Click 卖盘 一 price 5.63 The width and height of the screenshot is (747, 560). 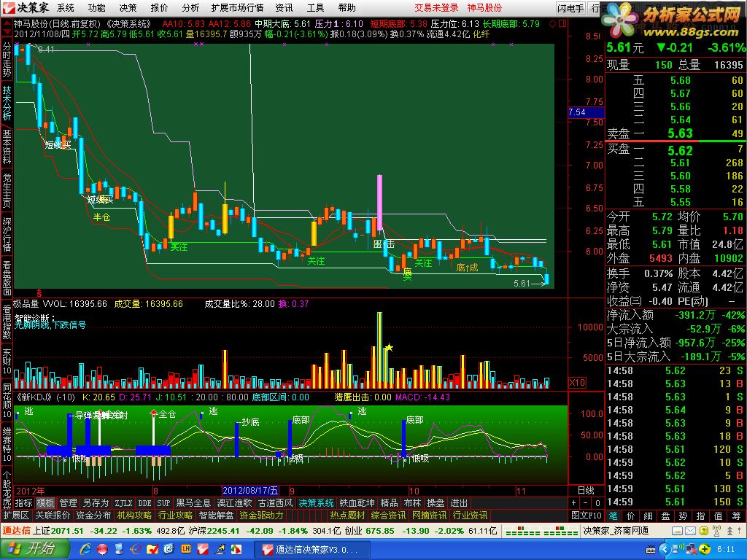tap(680, 133)
